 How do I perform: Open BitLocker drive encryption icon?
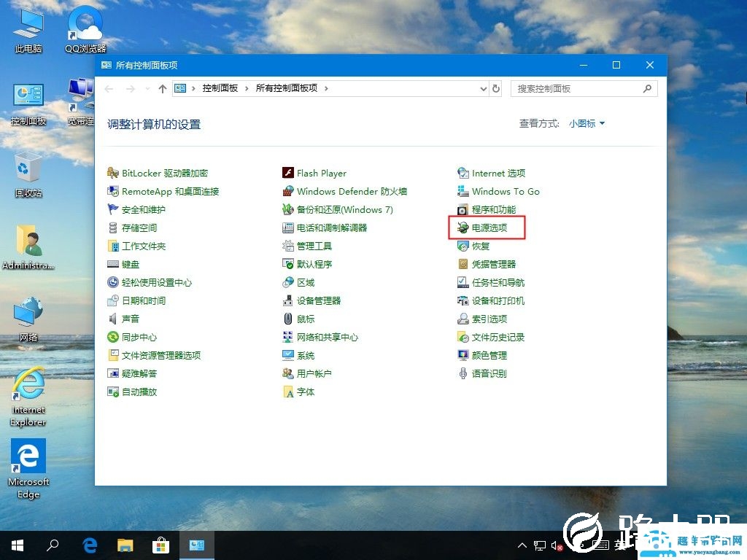(113, 173)
